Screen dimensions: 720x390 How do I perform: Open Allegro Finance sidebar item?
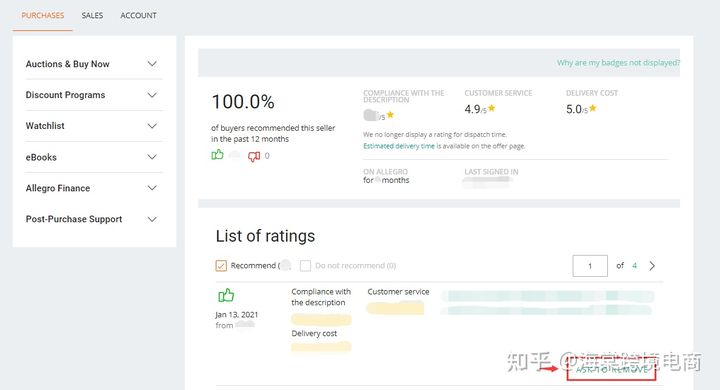pos(58,188)
